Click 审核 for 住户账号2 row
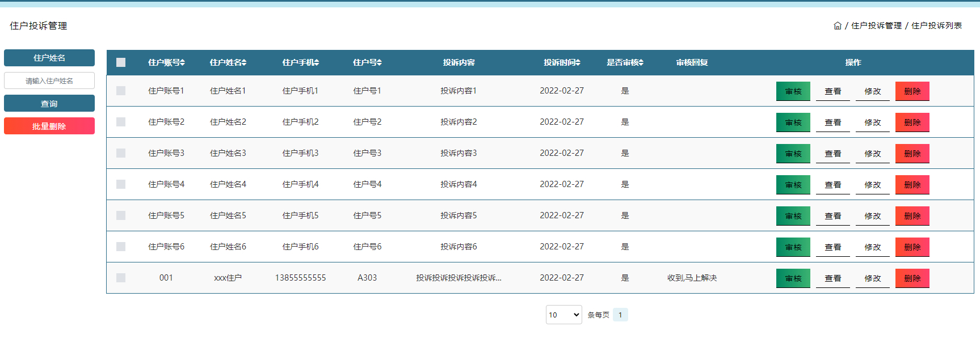Viewport: 980px width, 339px height. point(793,122)
